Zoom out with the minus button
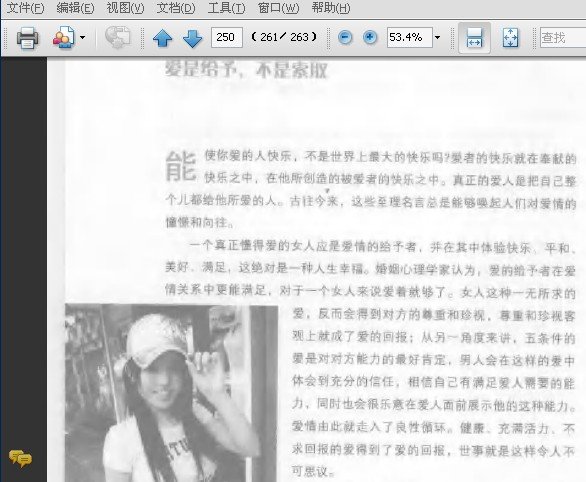Viewport: 586px width, 482px height. tap(345, 37)
